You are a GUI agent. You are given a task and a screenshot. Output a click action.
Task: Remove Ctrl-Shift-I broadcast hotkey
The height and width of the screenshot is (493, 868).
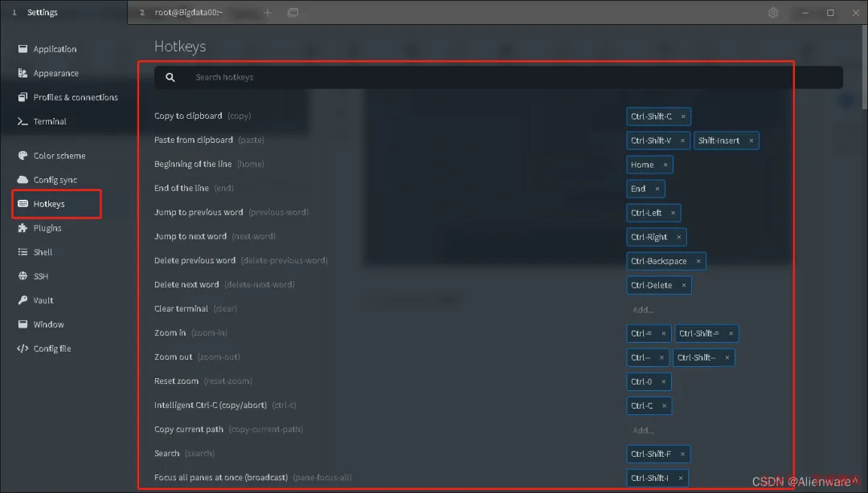click(x=681, y=478)
